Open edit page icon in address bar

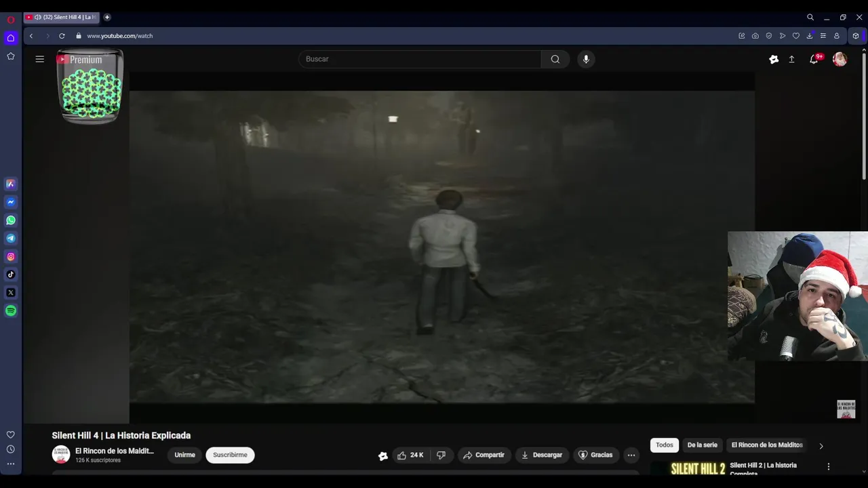pyautogui.click(x=742, y=36)
